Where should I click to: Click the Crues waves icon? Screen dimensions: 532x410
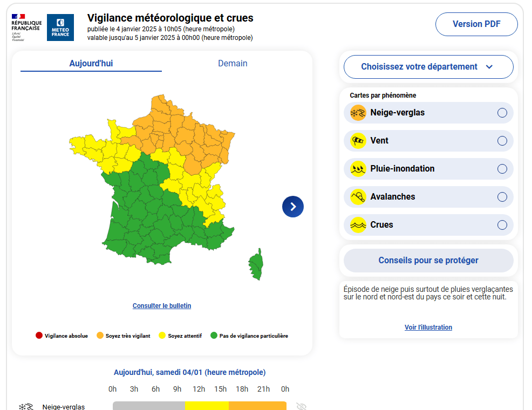point(358,225)
